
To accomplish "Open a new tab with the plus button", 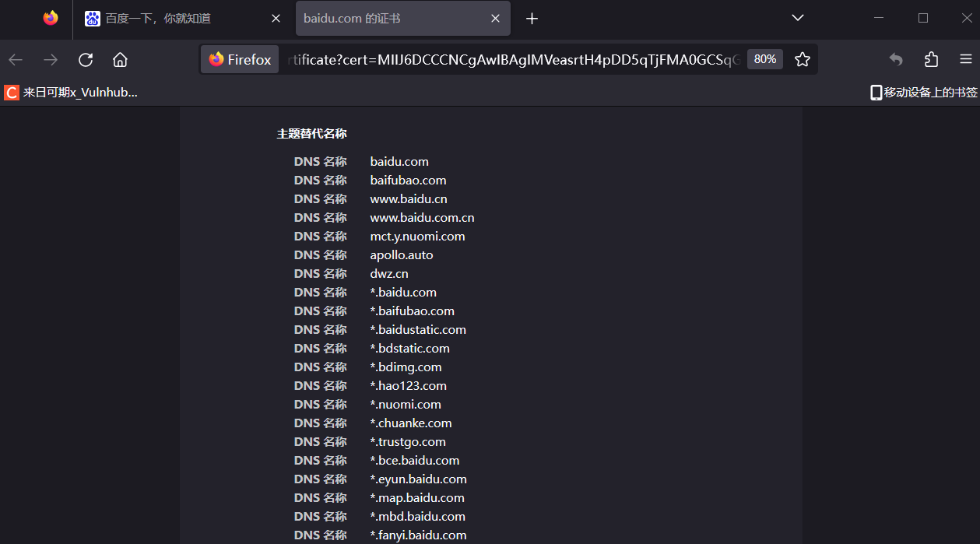I will [x=532, y=19].
